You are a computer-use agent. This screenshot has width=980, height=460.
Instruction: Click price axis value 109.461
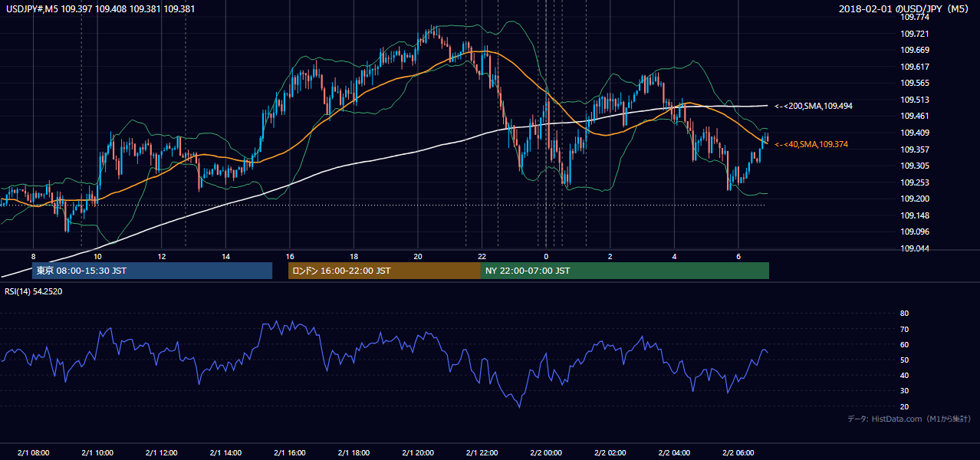915,117
